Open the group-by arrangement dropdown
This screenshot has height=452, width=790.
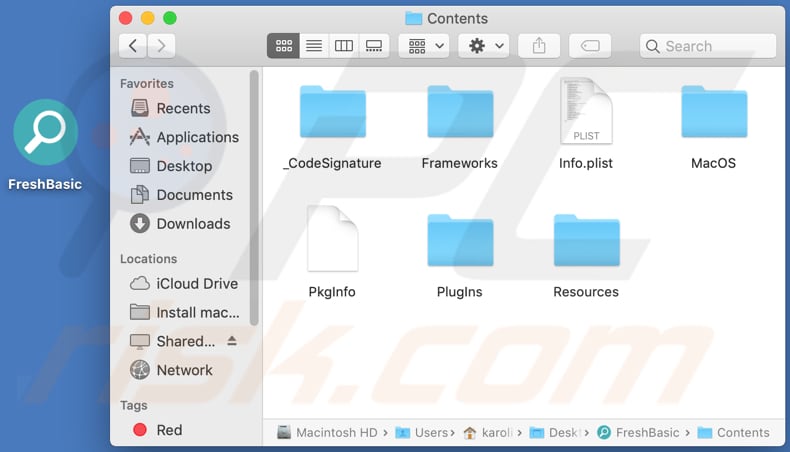point(424,46)
